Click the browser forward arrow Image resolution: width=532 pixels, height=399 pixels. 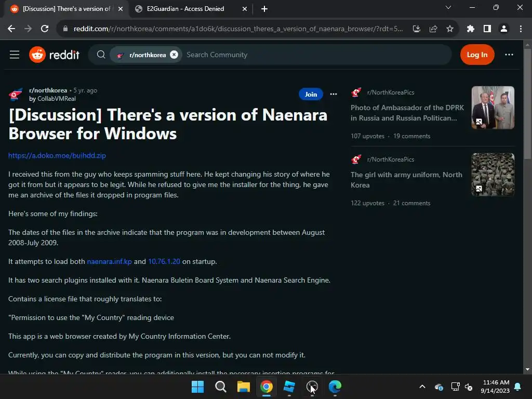(28, 29)
